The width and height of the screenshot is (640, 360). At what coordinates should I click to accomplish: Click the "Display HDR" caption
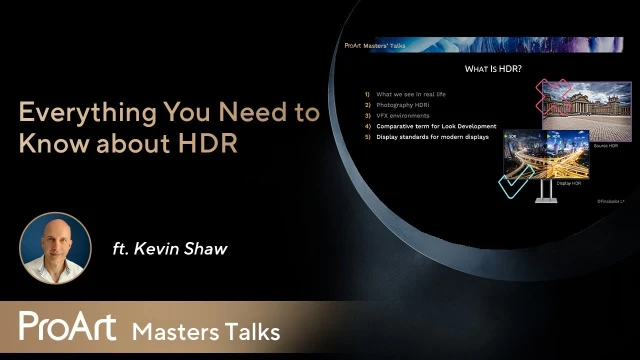pyautogui.click(x=569, y=184)
